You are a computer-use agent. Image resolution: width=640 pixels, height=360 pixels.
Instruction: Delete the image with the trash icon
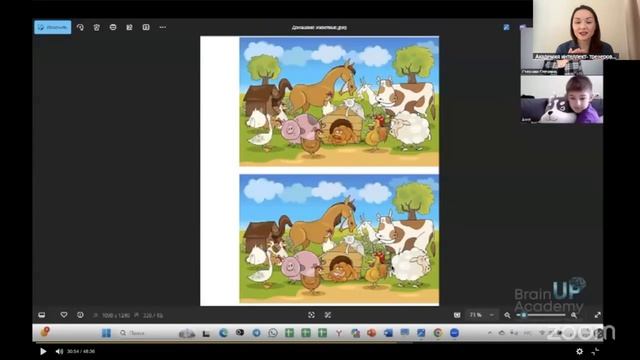point(96,27)
